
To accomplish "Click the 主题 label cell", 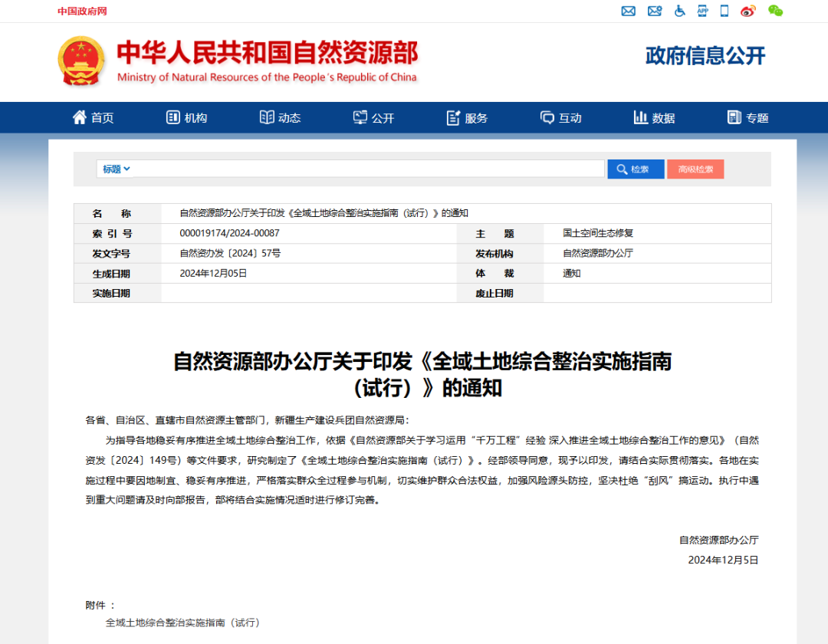I will point(500,233).
